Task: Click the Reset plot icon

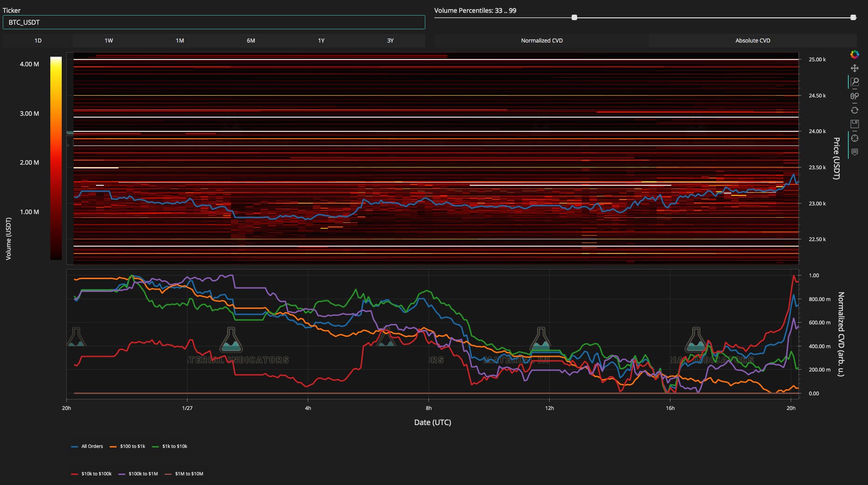Action: coord(854,110)
